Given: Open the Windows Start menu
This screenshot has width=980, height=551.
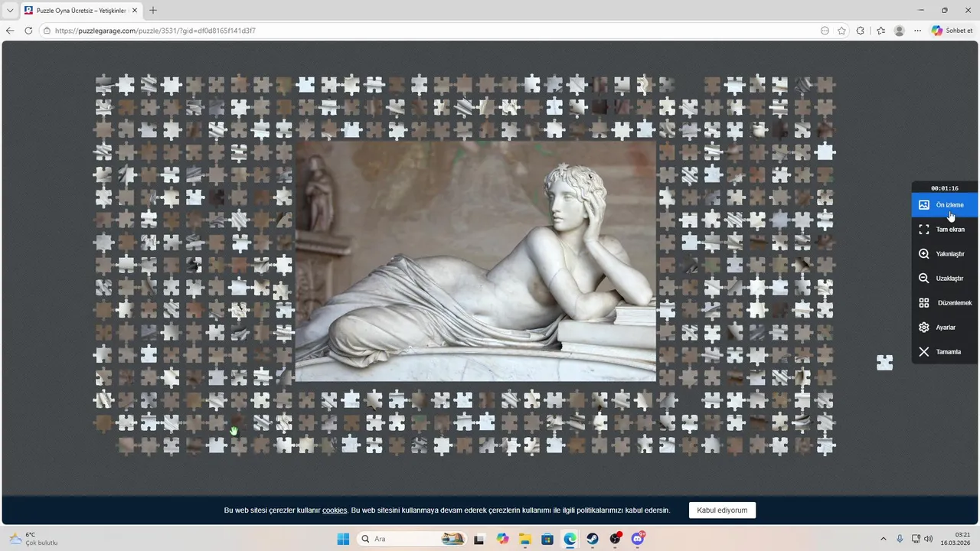Looking at the screenshot, I should (x=342, y=539).
